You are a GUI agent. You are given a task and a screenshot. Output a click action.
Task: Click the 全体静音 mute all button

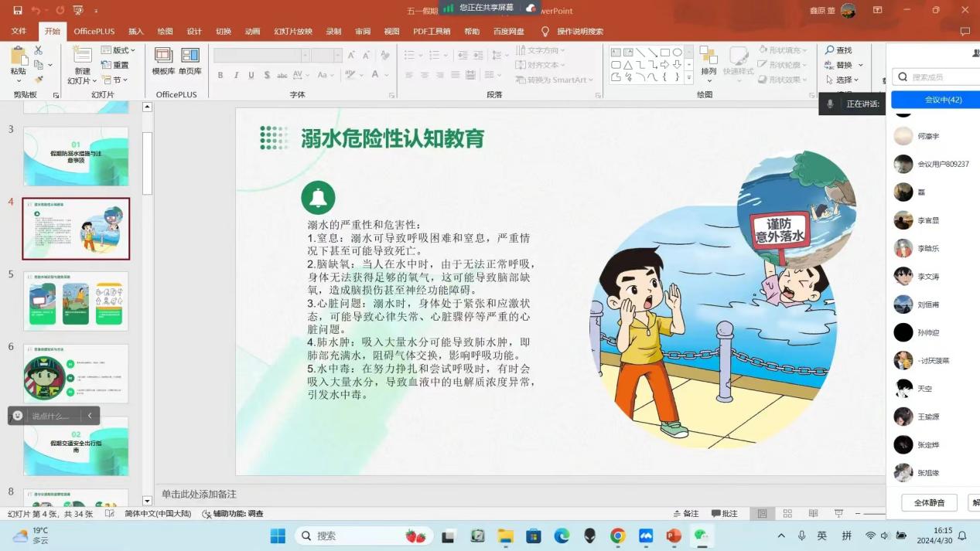click(x=929, y=502)
